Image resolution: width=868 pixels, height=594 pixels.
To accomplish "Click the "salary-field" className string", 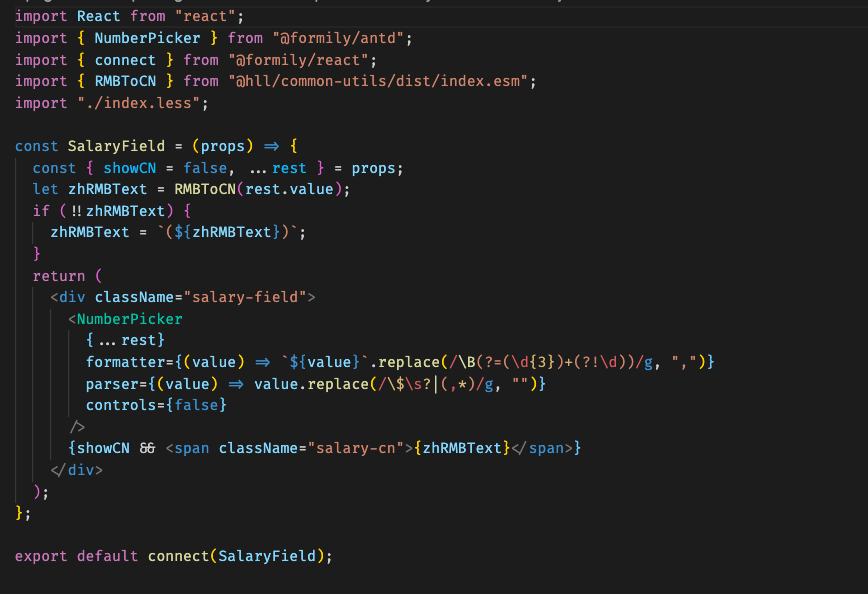I will pyautogui.click(x=245, y=297).
